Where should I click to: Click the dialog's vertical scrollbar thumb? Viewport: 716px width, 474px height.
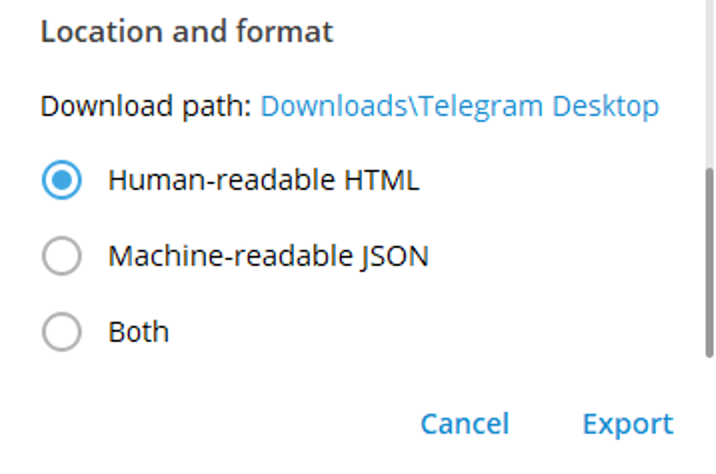[x=708, y=260]
